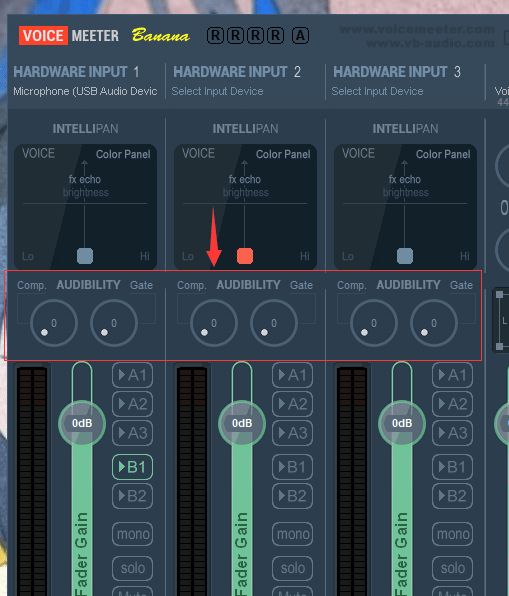This screenshot has width=509, height=596.
Task: Enable A3 routing on Hardware Input 2
Action: [292, 433]
